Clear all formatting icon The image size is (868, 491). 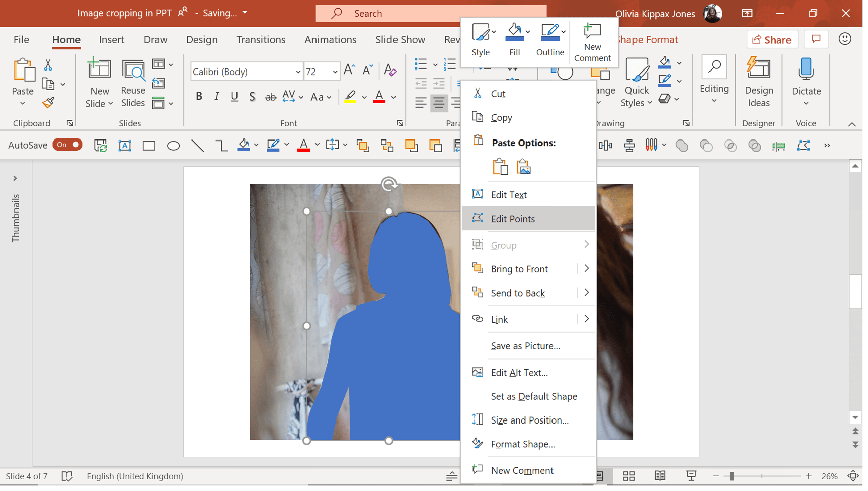point(391,71)
